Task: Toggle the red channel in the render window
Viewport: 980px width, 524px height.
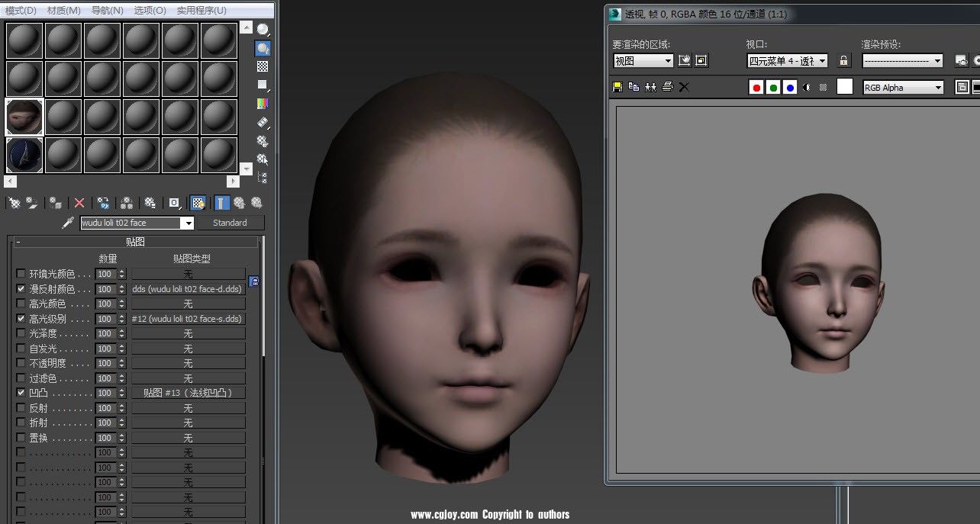Action: pos(756,86)
